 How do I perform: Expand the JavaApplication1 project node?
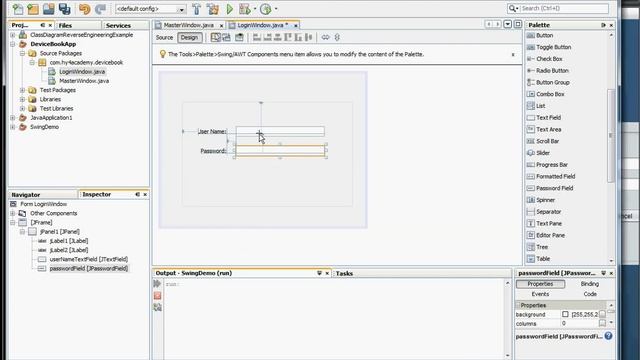tap(13, 118)
